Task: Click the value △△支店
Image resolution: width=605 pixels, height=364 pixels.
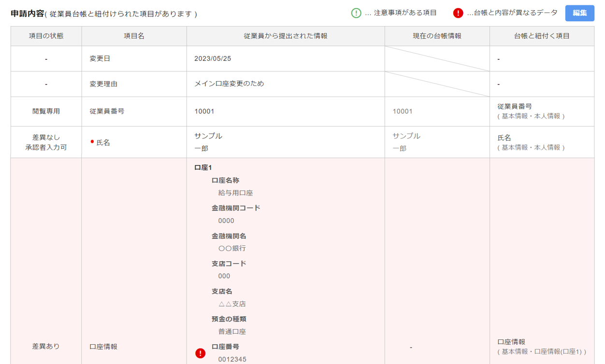Action: click(x=232, y=304)
